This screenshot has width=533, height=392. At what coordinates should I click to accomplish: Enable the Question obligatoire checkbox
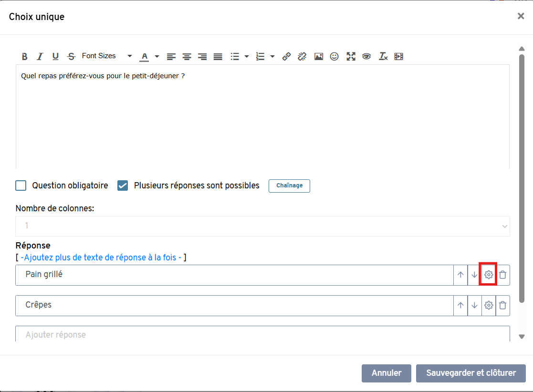(21, 186)
